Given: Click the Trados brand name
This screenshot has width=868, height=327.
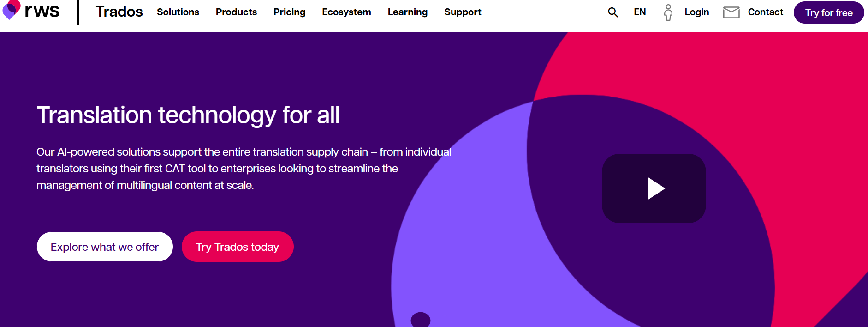Looking at the screenshot, I should click(119, 12).
